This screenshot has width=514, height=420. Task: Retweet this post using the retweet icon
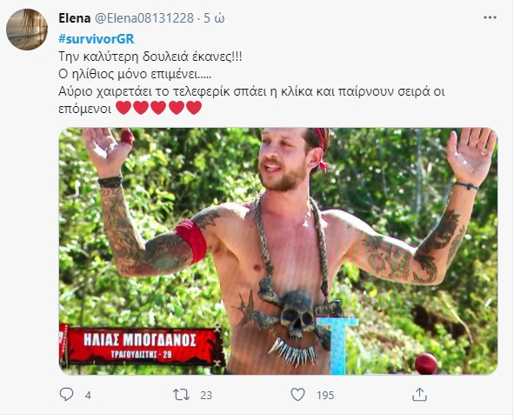[x=181, y=395]
